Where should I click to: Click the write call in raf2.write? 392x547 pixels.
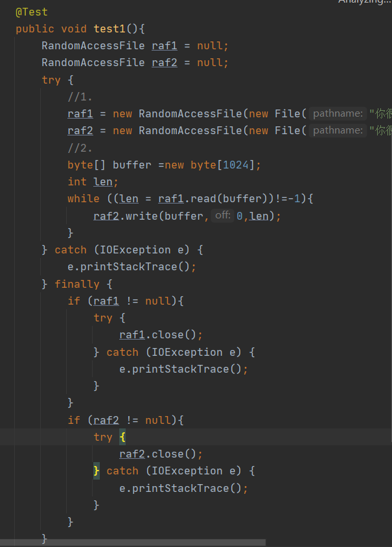pyautogui.click(x=142, y=216)
